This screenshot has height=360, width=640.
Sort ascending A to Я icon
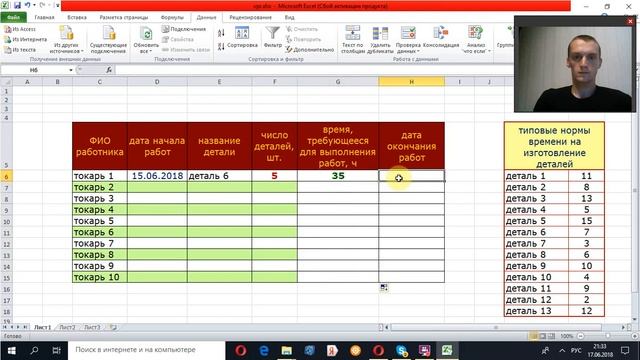[221, 33]
